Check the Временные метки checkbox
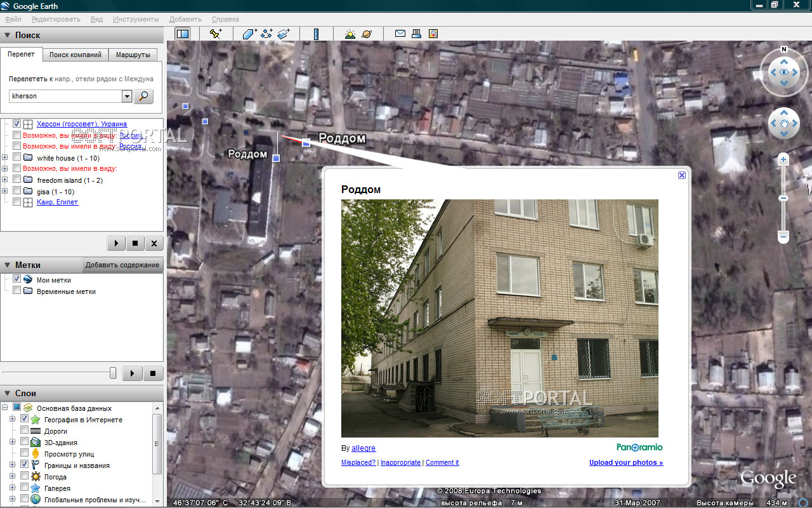Screen dimensions: 812x508 16,291
